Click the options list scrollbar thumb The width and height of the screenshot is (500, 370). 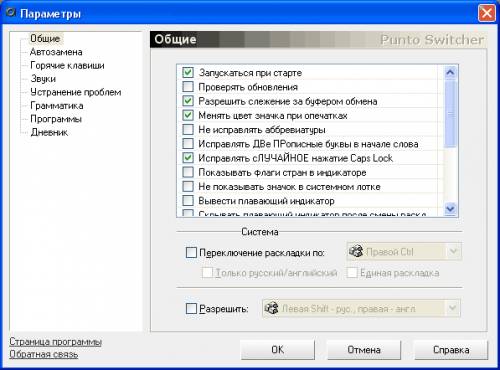450,113
